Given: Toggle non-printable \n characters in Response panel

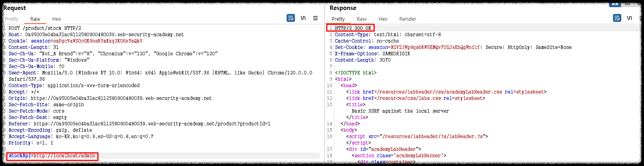Looking at the screenshot, I should 629,18.
